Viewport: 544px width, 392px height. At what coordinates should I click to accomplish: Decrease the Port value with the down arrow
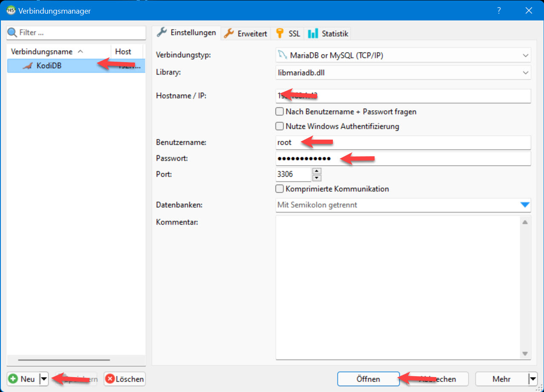tap(317, 178)
